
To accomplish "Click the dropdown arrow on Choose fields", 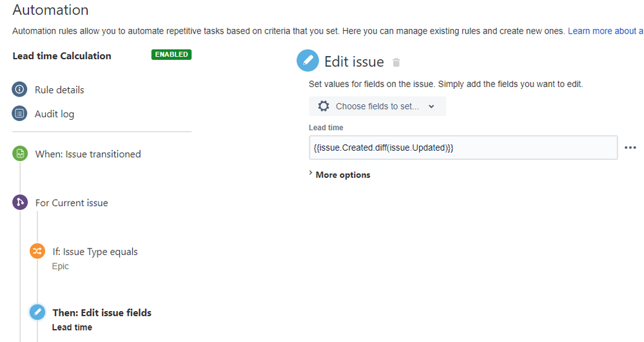I will point(431,106).
